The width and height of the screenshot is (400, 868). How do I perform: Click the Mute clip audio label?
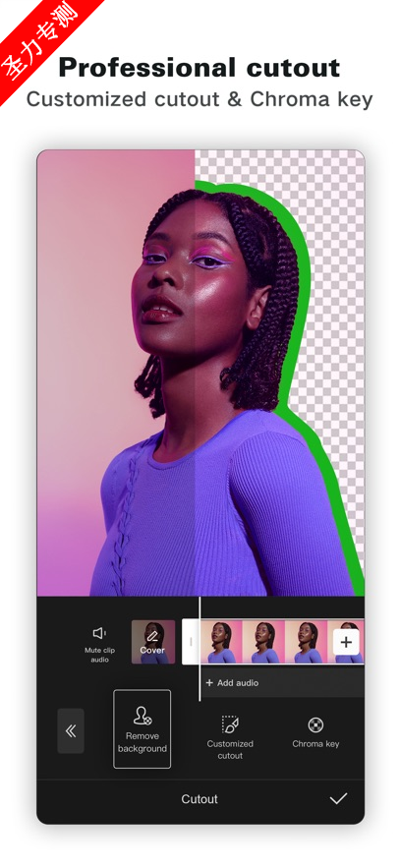click(99, 655)
